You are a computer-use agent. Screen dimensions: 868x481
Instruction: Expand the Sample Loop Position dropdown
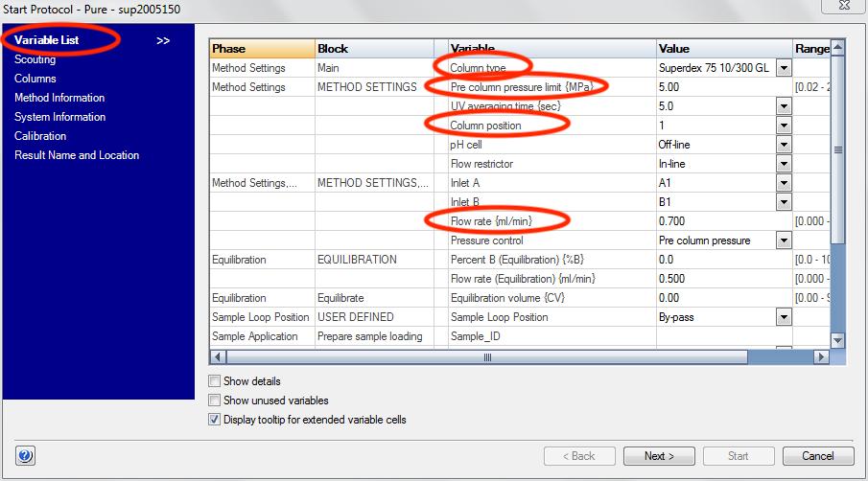click(x=784, y=317)
